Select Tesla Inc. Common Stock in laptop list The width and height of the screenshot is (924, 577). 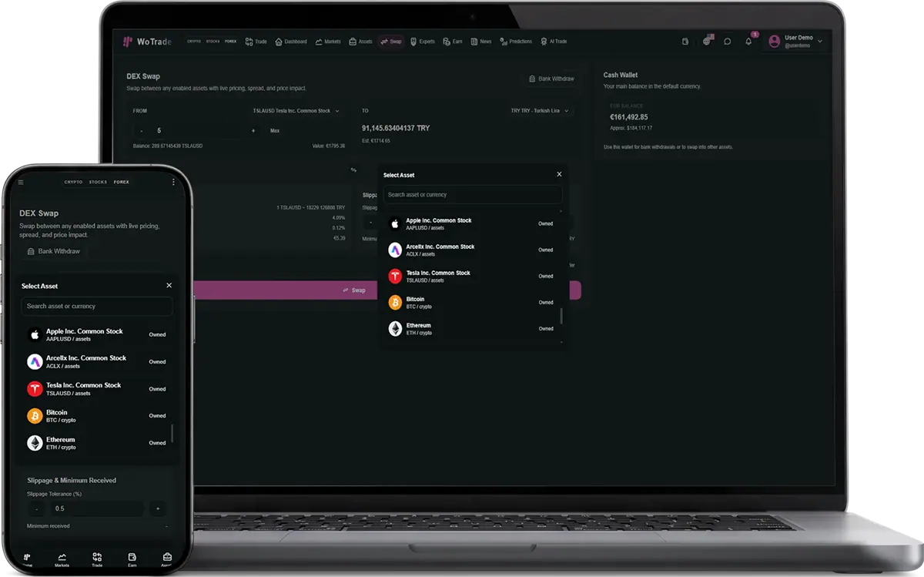(x=473, y=276)
